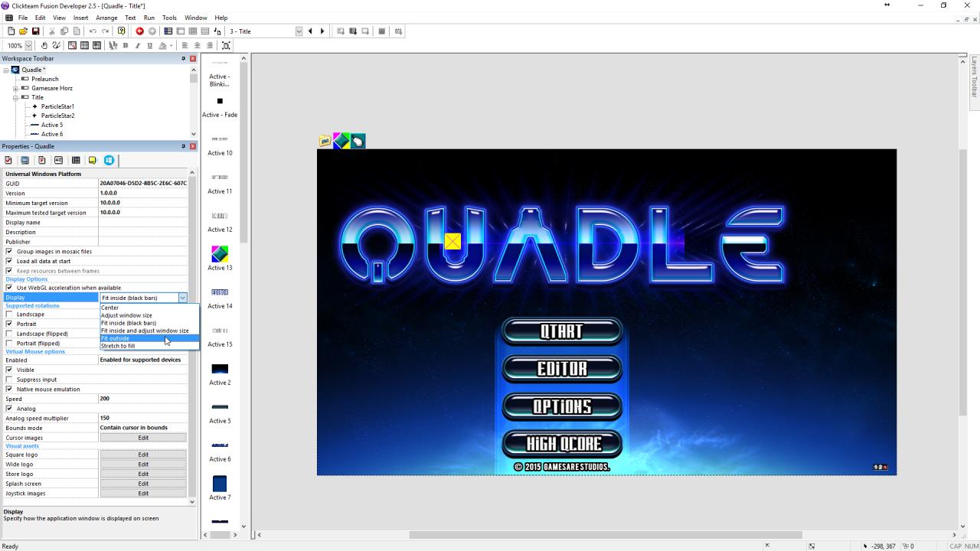Edit the Splash screen asset
Screen dimensions: 980x551
[143, 483]
